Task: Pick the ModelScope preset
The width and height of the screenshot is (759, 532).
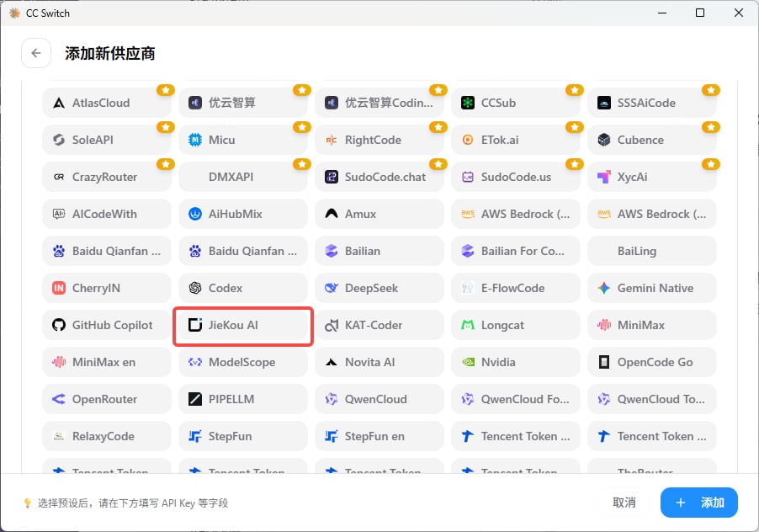Action: point(243,362)
